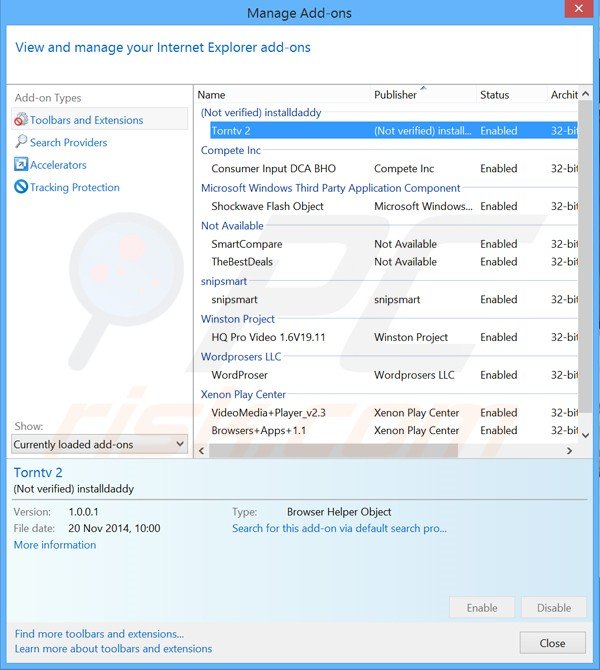Click the Search Providers magnifier icon
This screenshot has height=670, width=600.
point(21,143)
